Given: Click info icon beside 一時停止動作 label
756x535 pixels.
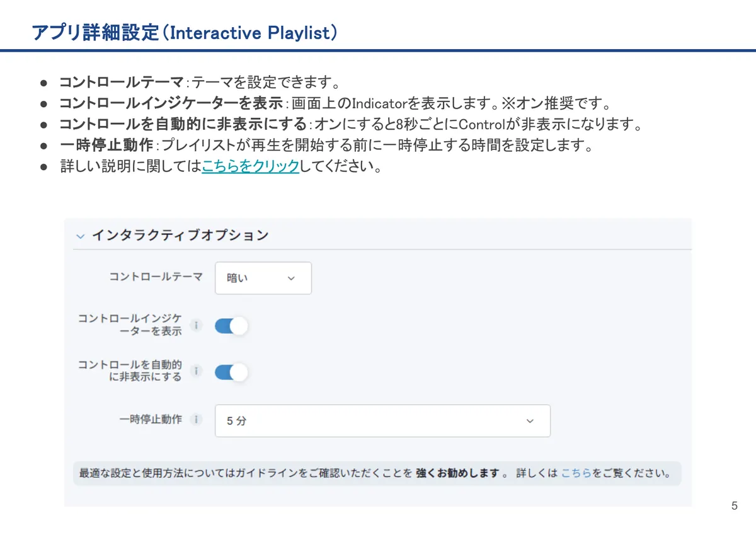Looking at the screenshot, I should coord(196,419).
